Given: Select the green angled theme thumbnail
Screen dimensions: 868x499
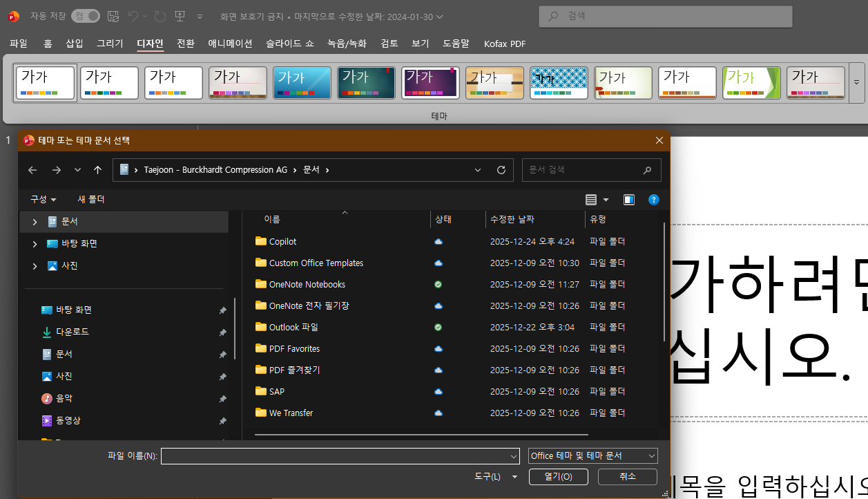Looking at the screenshot, I should (x=751, y=83).
